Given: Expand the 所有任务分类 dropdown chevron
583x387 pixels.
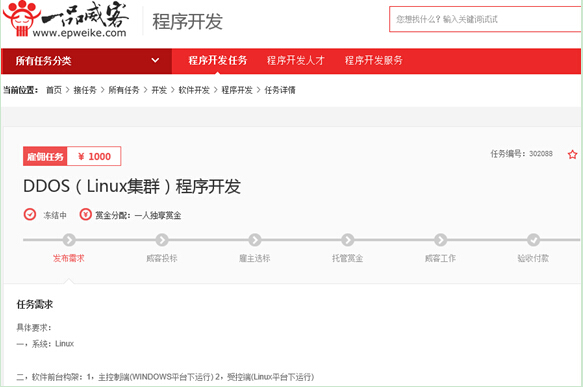Looking at the screenshot, I should (x=155, y=60).
